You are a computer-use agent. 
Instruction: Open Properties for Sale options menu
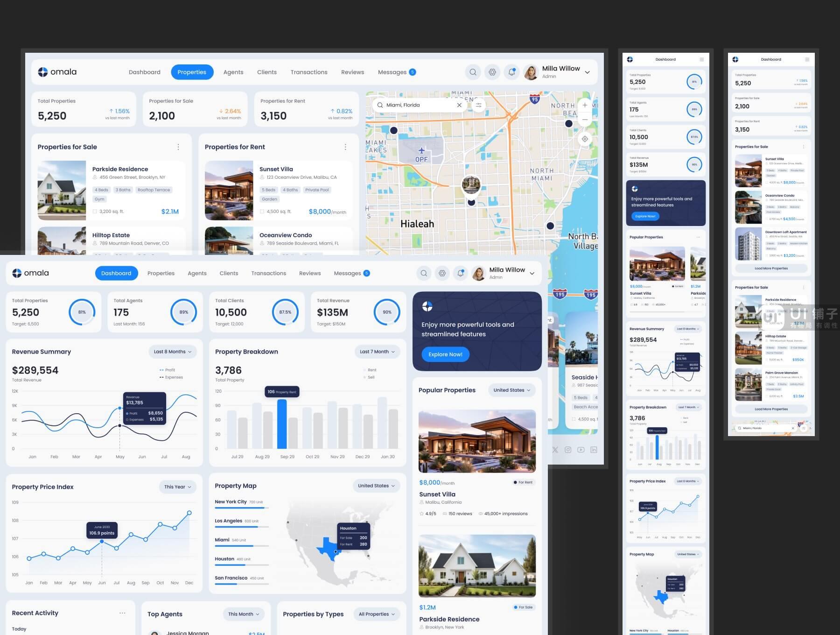pos(178,147)
